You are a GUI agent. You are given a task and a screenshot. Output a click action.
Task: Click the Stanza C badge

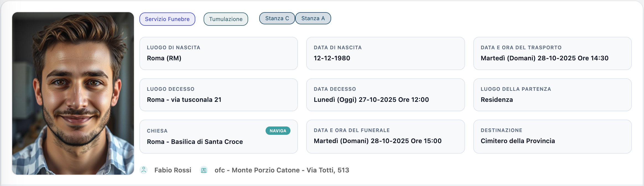(x=277, y=18)
